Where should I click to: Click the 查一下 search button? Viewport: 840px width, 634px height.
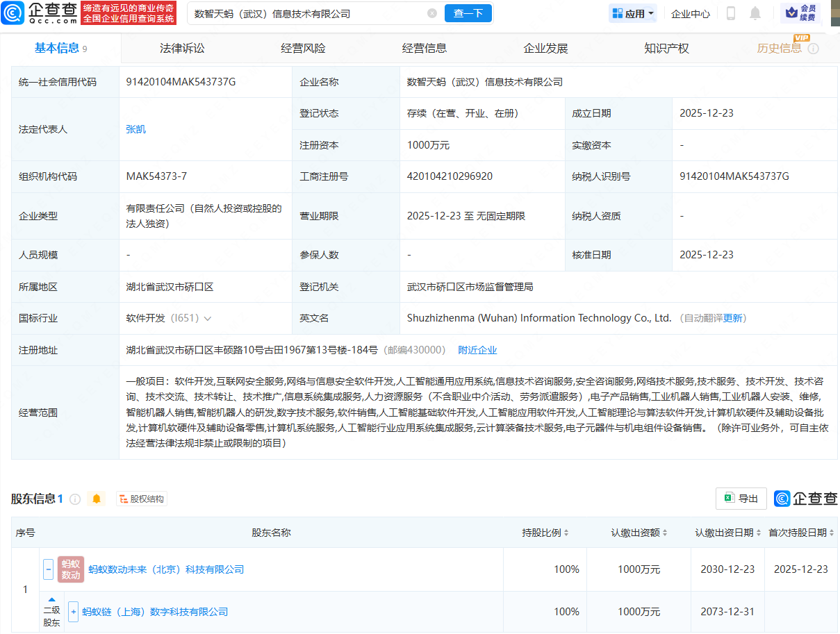(x=468, y=13)
